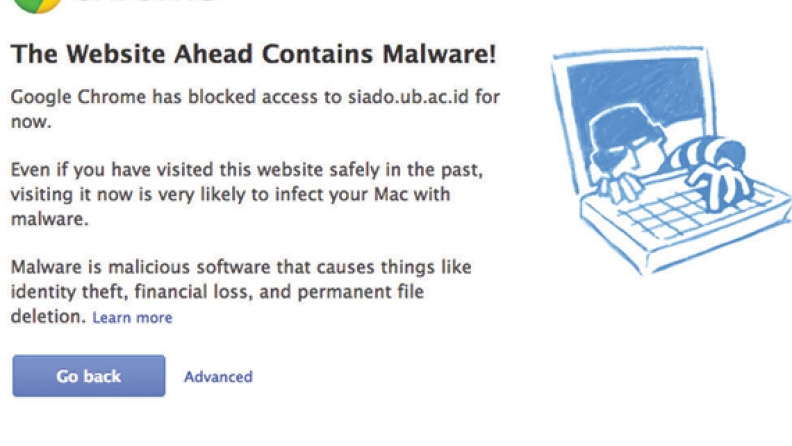Click the text now. under the blocked message
The image size is (792, 446).
31,122
